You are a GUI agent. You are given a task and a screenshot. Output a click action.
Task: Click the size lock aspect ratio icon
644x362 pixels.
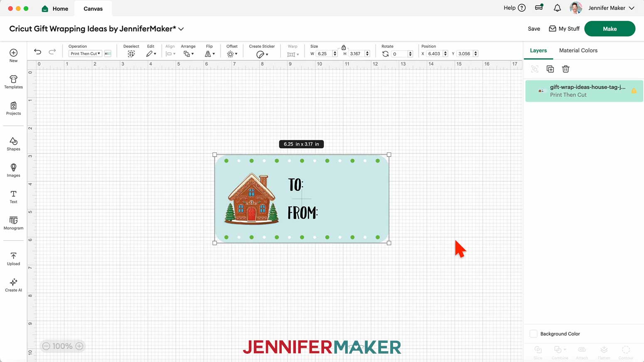pos(344,47)
